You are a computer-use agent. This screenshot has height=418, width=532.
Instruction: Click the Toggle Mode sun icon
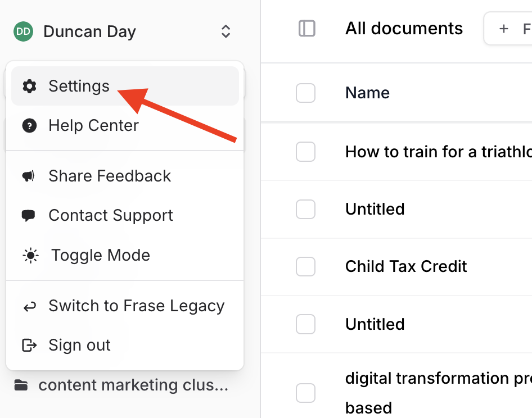click(x=30, y=256)
